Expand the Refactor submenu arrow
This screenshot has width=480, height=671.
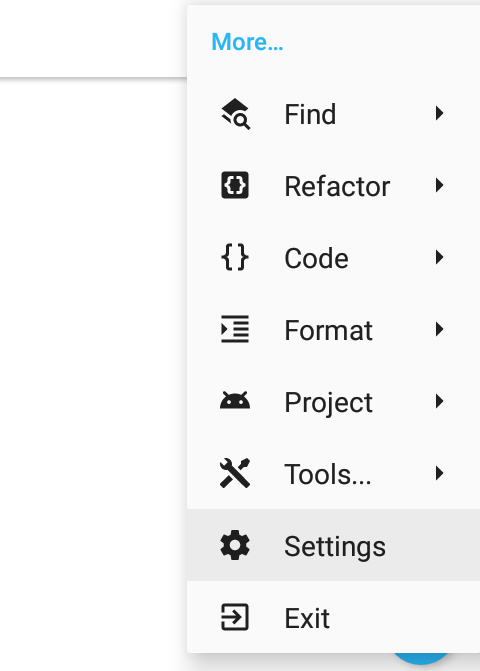439,185
